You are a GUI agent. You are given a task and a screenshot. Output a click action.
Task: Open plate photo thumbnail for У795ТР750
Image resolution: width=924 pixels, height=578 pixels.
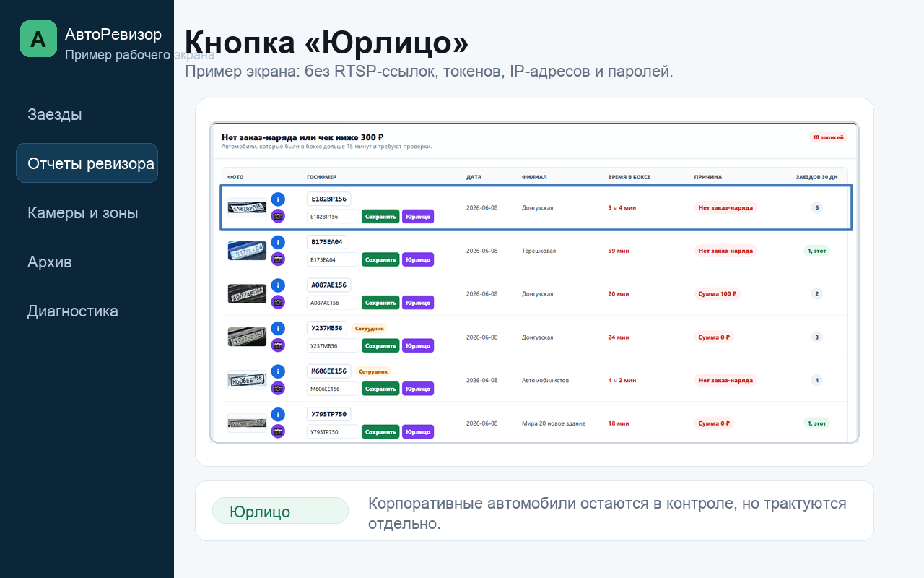247,423
